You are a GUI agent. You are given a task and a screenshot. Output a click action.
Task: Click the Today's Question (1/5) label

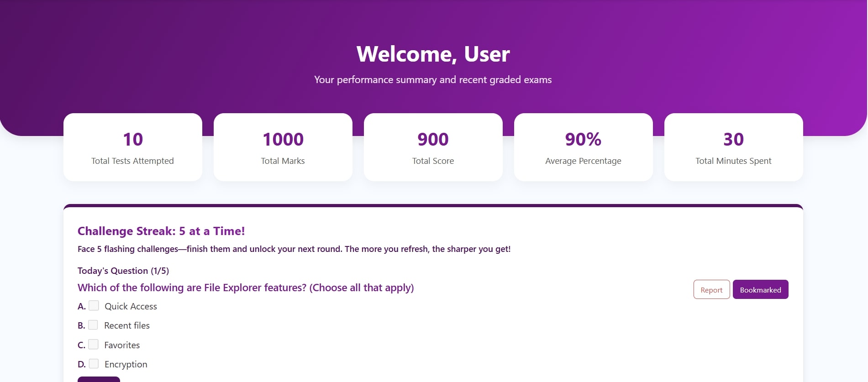[x=123, y=271]
